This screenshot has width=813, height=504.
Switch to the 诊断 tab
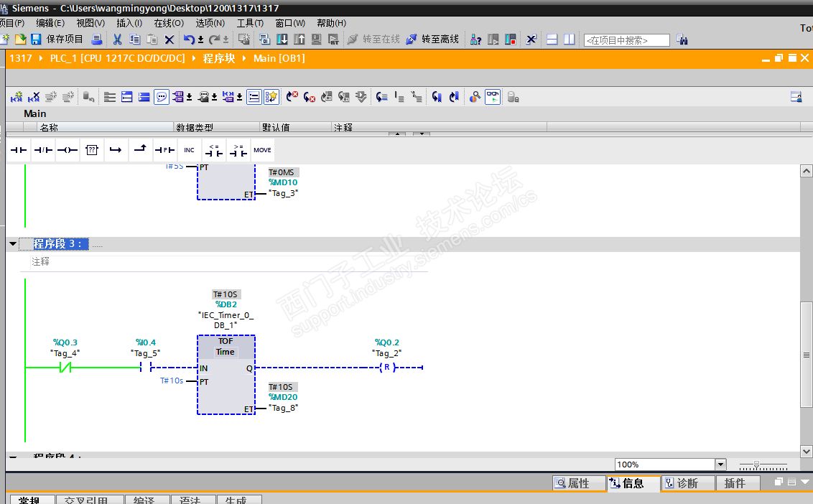click(x=687, y=483)
